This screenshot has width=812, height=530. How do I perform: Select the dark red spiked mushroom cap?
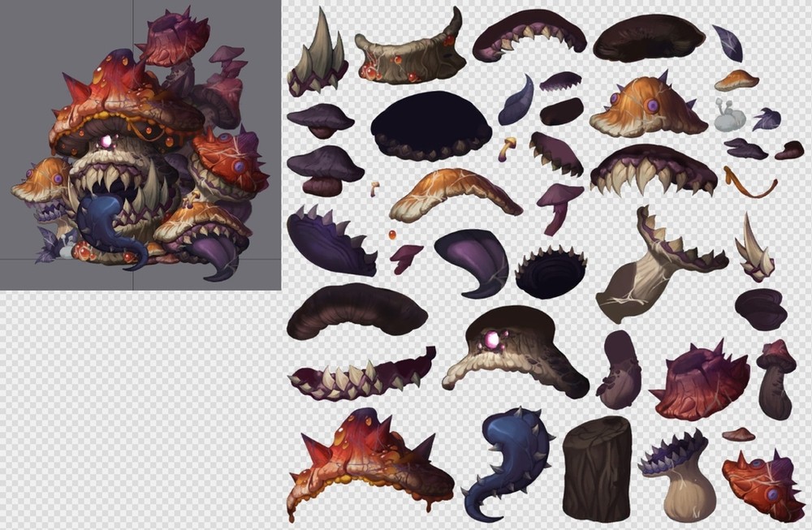coord(700,381)
